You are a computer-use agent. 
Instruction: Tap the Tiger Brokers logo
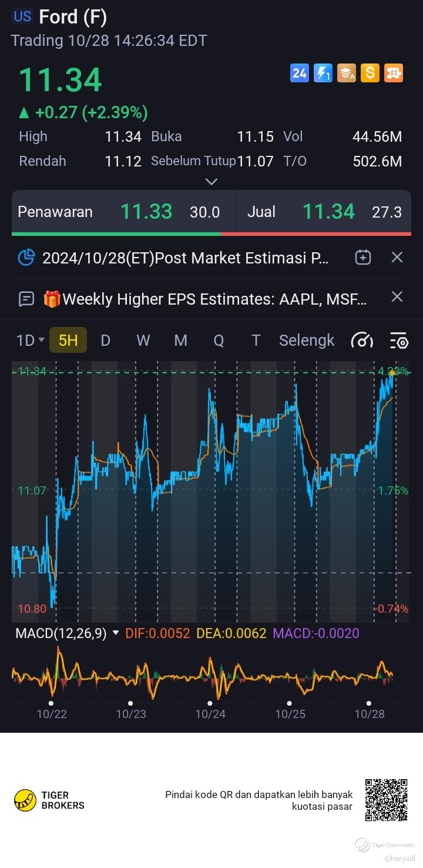49,800
